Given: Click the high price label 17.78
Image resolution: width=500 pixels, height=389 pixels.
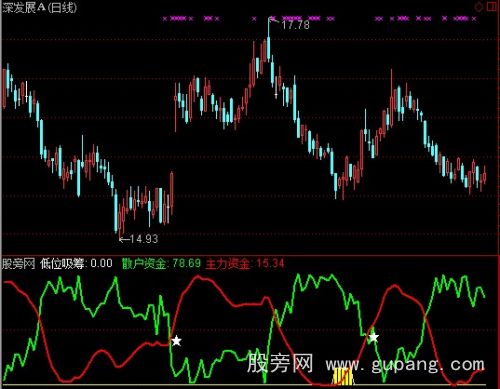Looking at the screenshot, I should click(x=295, y=25).
